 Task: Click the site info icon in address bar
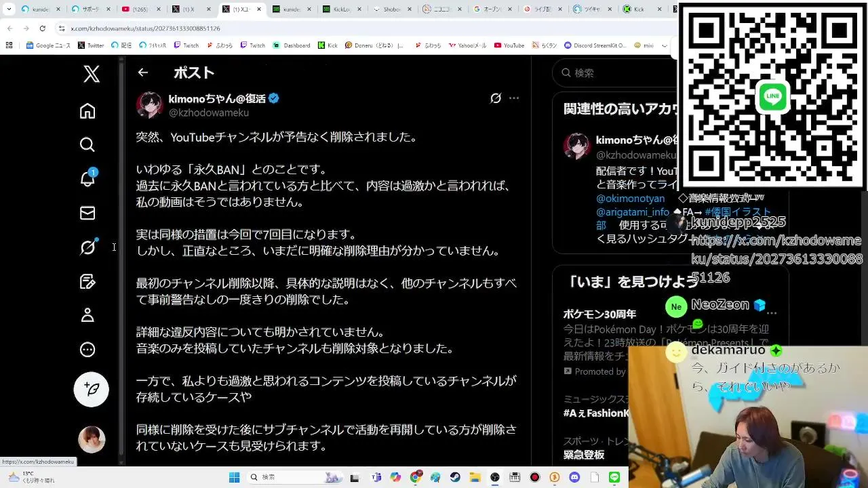pyautogui.click(x=62, y=28)
